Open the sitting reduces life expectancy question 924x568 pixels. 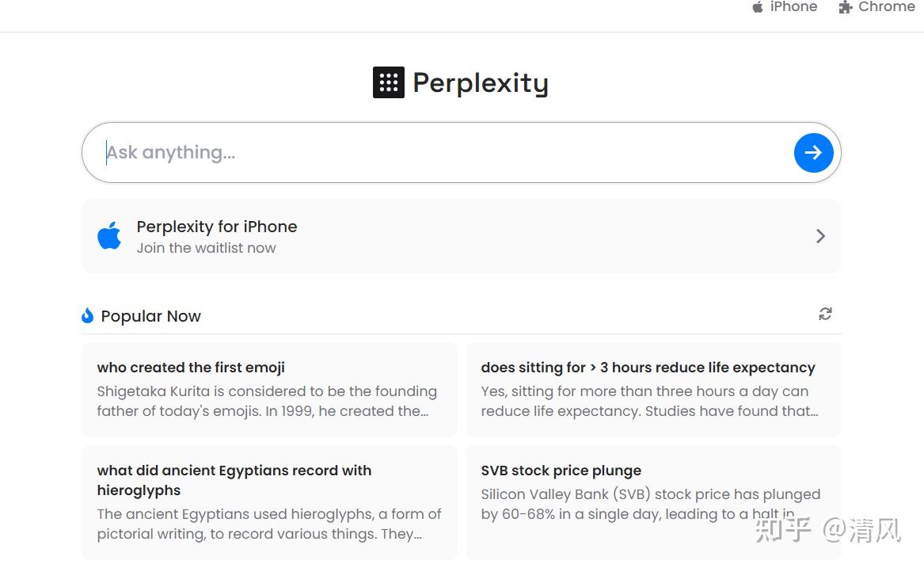[648, 368]
